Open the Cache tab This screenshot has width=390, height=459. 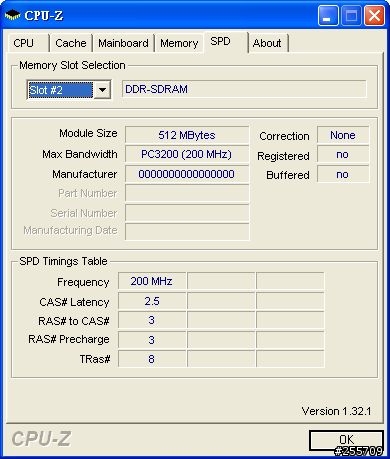coord(71,43)
